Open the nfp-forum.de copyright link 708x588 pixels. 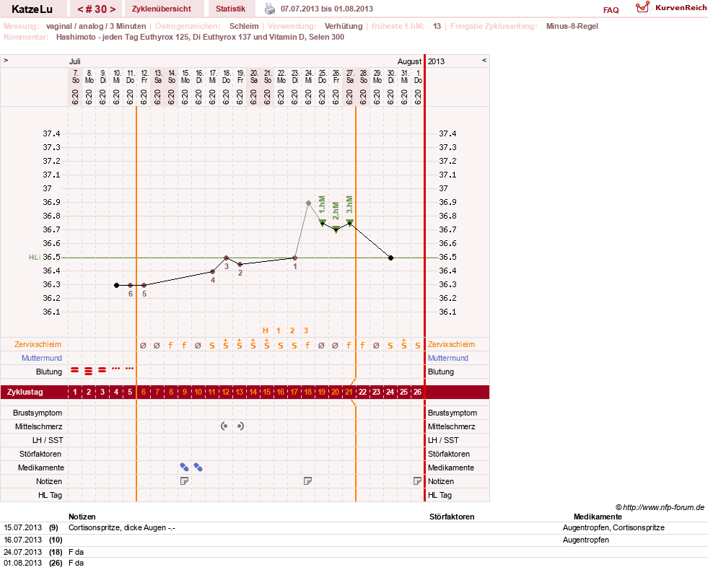coord(660,507)
